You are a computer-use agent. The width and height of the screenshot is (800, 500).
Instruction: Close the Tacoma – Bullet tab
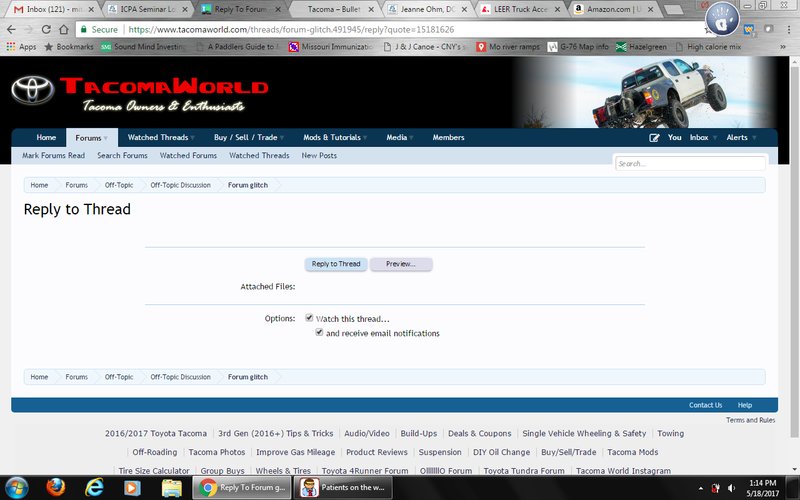(371, 9)
